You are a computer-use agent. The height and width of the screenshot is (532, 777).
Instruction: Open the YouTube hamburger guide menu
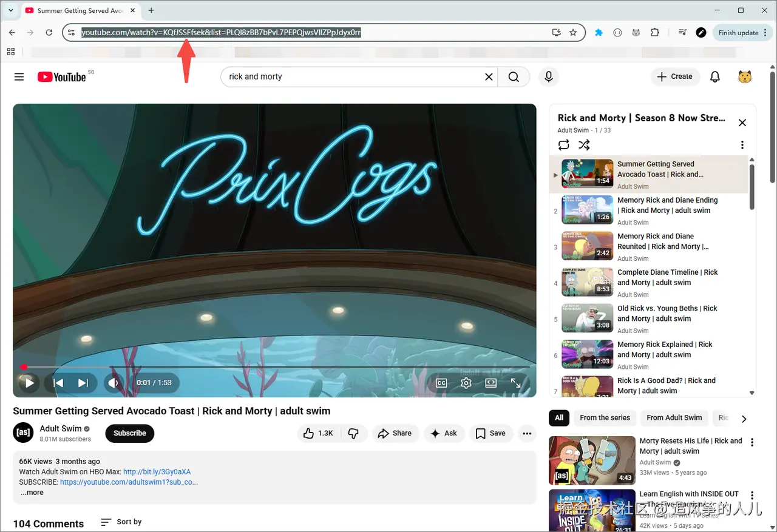(x=19, y=77)
